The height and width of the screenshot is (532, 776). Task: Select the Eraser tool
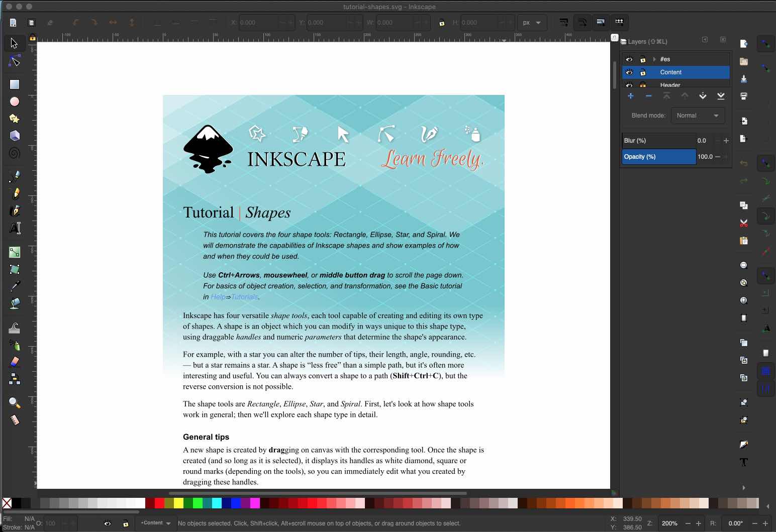click(14, 362)
